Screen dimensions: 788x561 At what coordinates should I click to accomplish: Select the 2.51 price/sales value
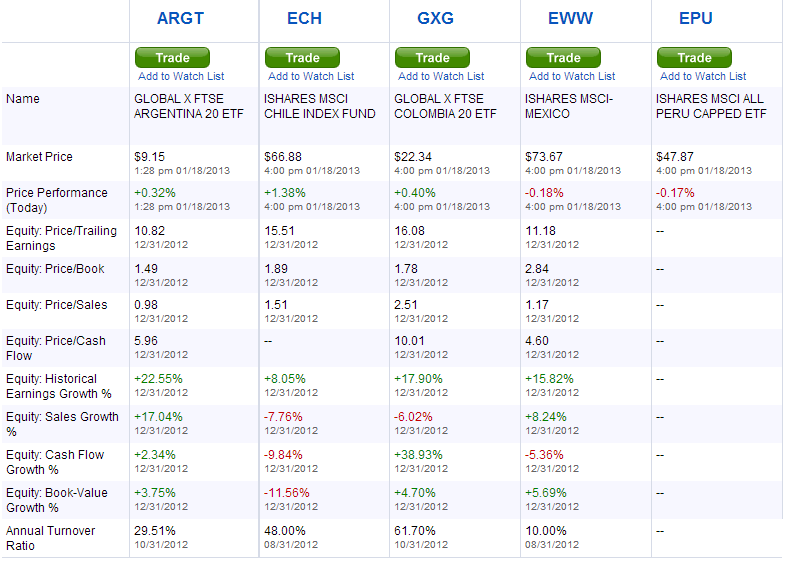click(406, 305)
